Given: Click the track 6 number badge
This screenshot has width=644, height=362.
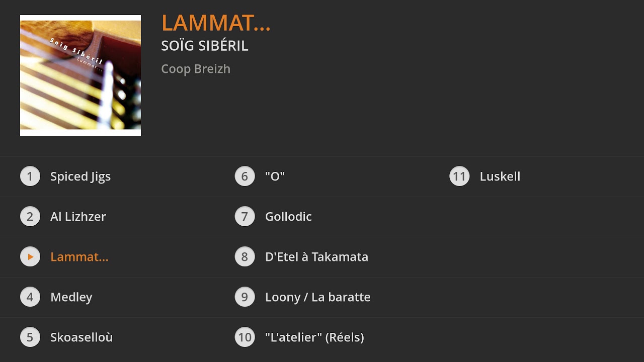Looking at the screenshot, I should (245, 176).
